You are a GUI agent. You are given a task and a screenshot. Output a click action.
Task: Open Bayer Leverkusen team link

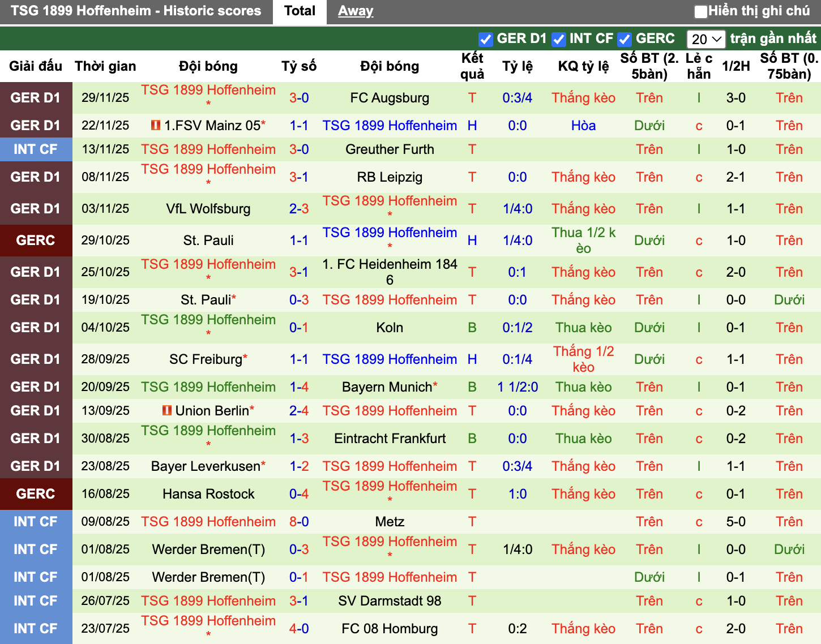point(206,466)
